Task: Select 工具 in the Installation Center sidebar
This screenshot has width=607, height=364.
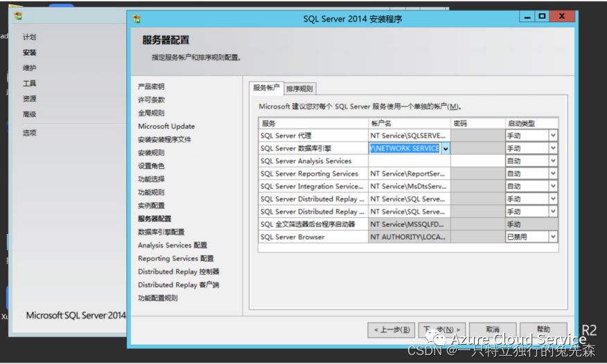Action: (29, 84)
